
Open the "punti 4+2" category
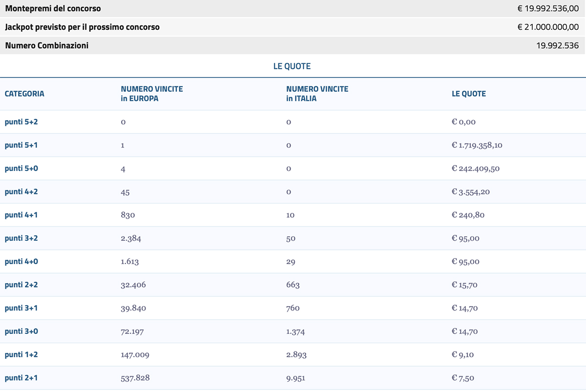pos(21,192)
